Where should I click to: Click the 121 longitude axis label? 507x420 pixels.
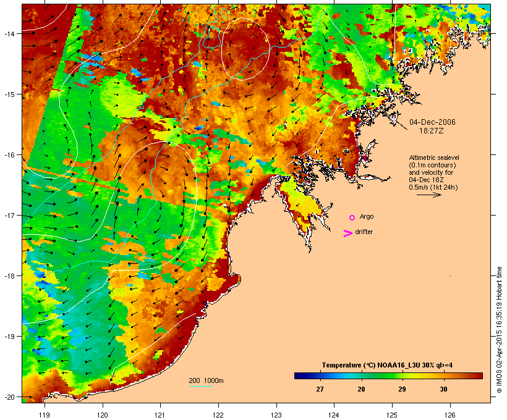[x=160, y=415]
